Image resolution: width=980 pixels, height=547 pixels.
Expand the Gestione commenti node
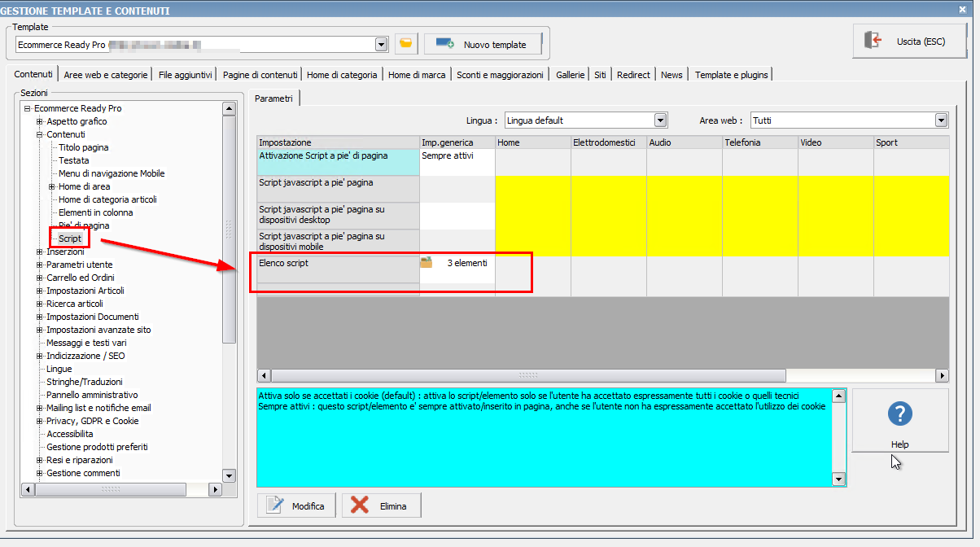pos(40,473)
